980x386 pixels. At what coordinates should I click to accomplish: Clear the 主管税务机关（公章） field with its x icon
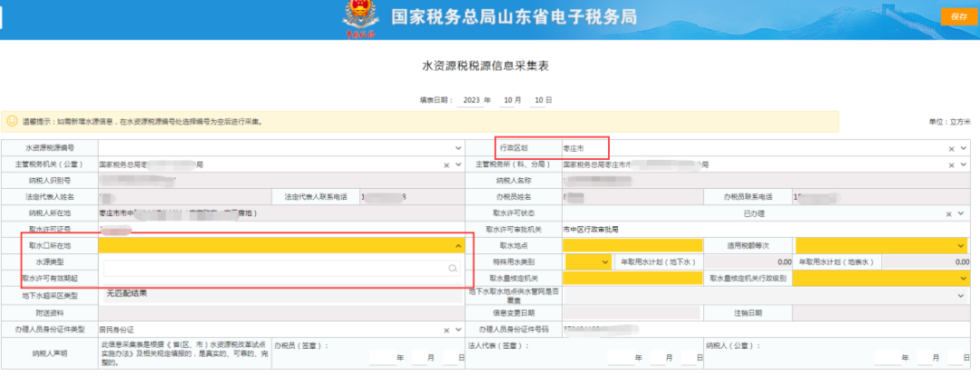[446, 165]
